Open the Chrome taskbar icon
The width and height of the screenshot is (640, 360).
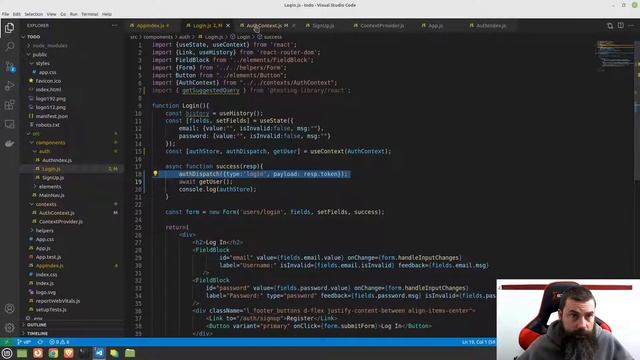53,353
